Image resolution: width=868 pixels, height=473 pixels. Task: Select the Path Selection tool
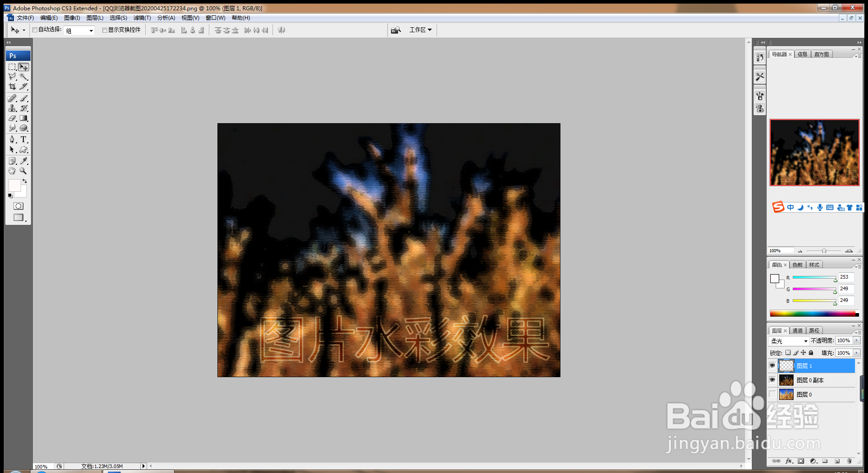pos(13,150)
